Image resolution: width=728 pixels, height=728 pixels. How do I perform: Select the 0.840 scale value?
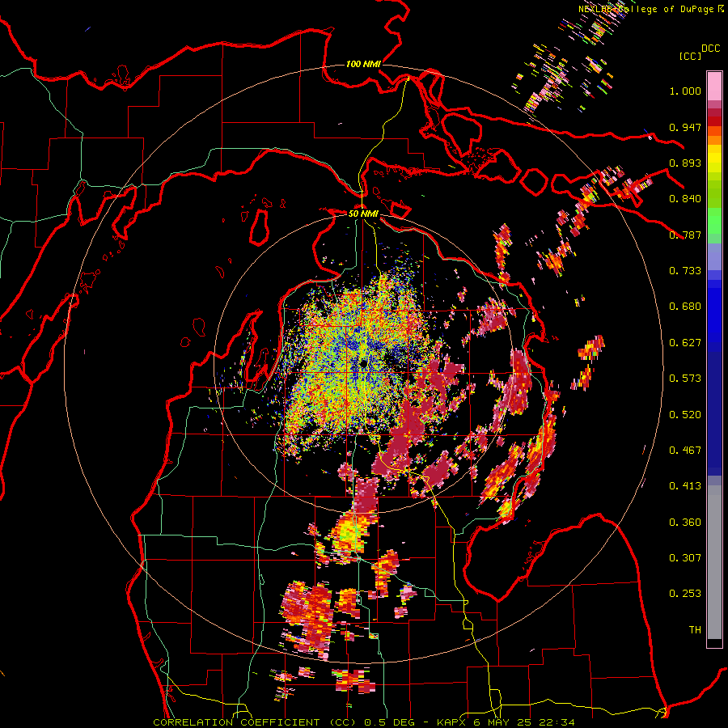click(685, 199)
